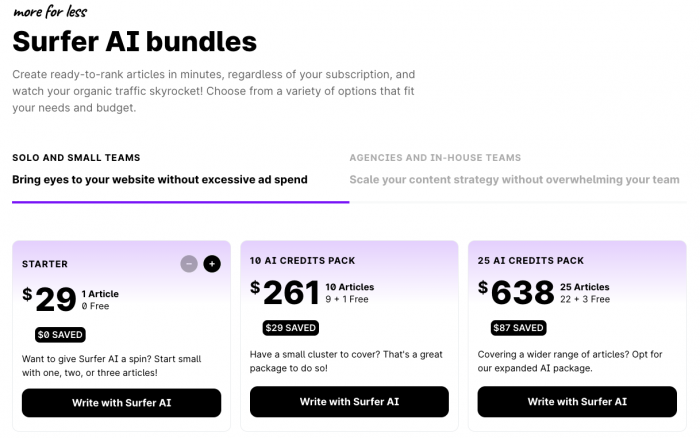Choose Write with Surfer AI for 25 credits pack
The width and height of the screenshot is (700, 438).
coord(577,402)
